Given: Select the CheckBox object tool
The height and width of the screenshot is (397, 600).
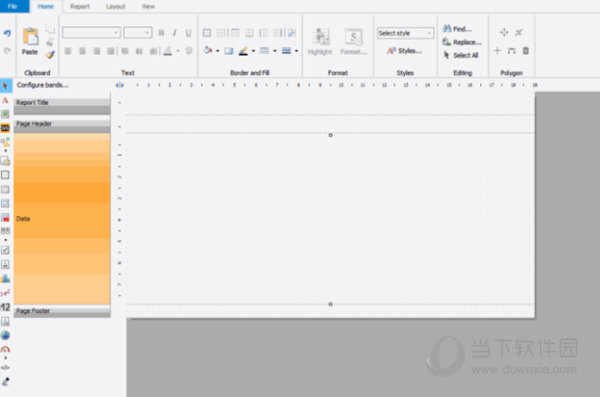Looking at the screenshot, I should [x=5, y=250].
